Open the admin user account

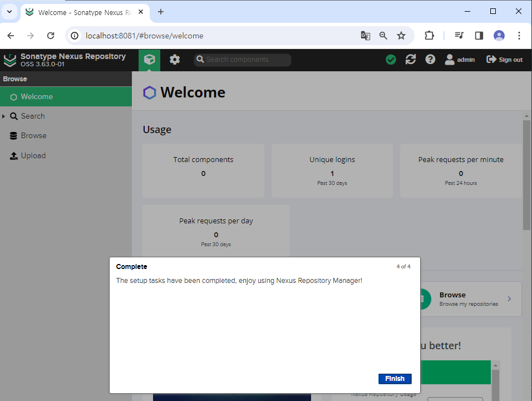pos(460,60)
